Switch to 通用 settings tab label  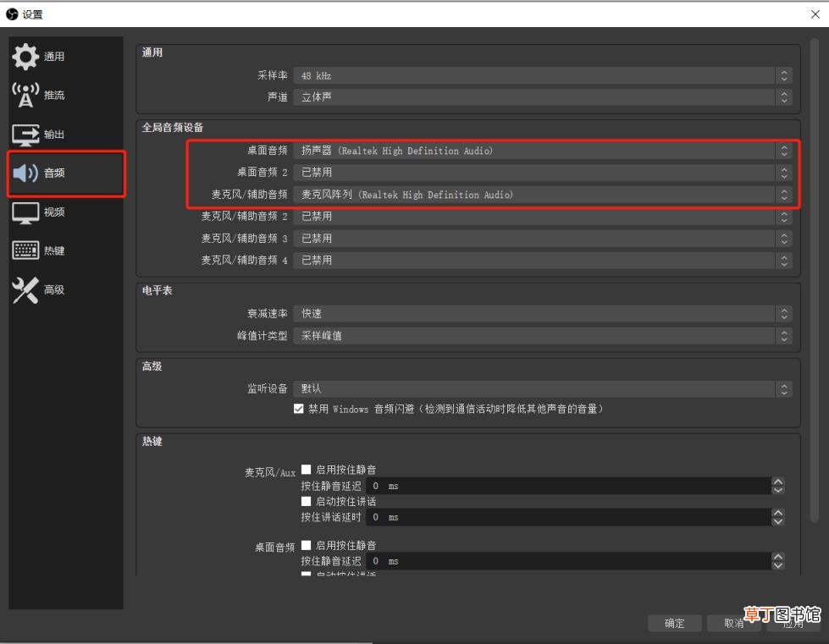tap(54, 57)
